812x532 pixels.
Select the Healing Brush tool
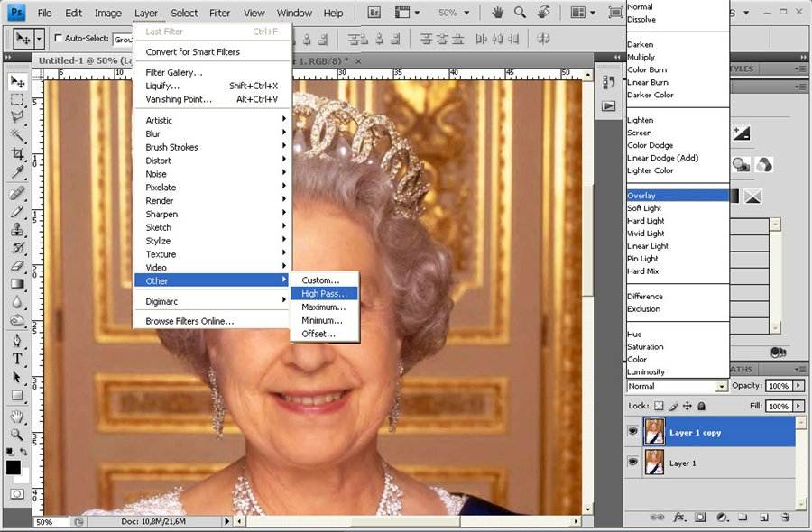[x=17, y=193]
